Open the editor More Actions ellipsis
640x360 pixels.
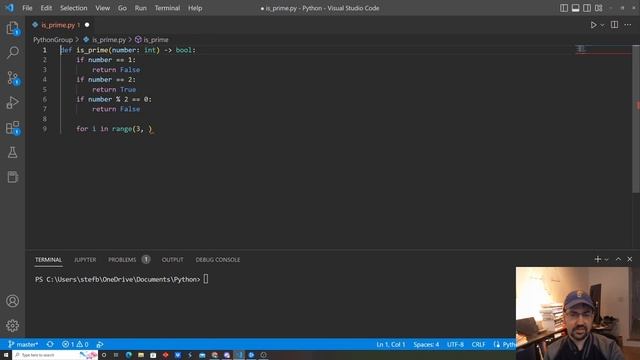click(628, 25)
